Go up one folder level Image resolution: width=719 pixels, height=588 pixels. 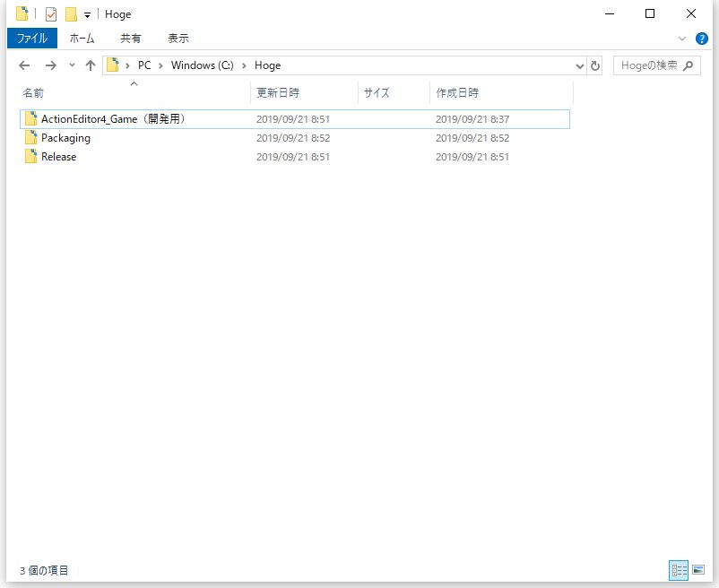coord(91,65)
